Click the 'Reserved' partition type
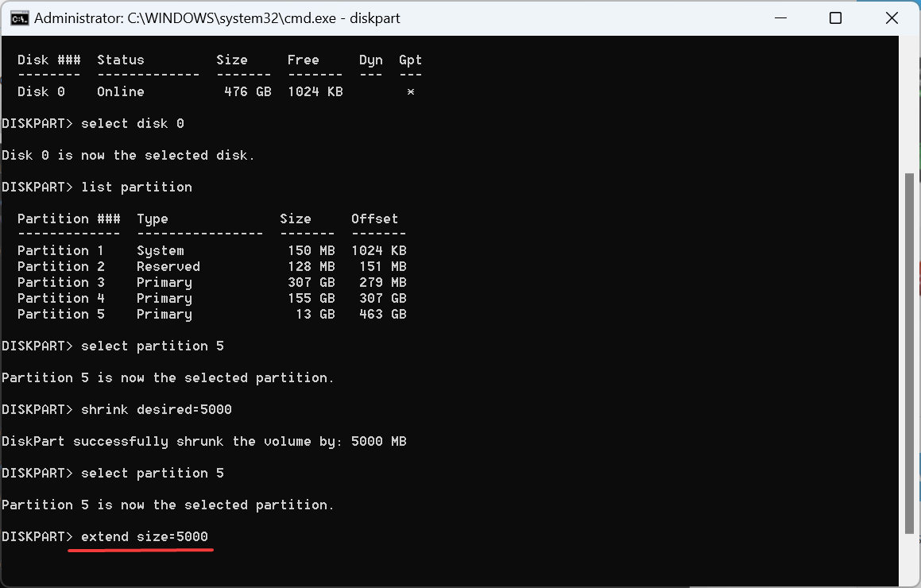The image size is (921, 588). coord(168,266)
